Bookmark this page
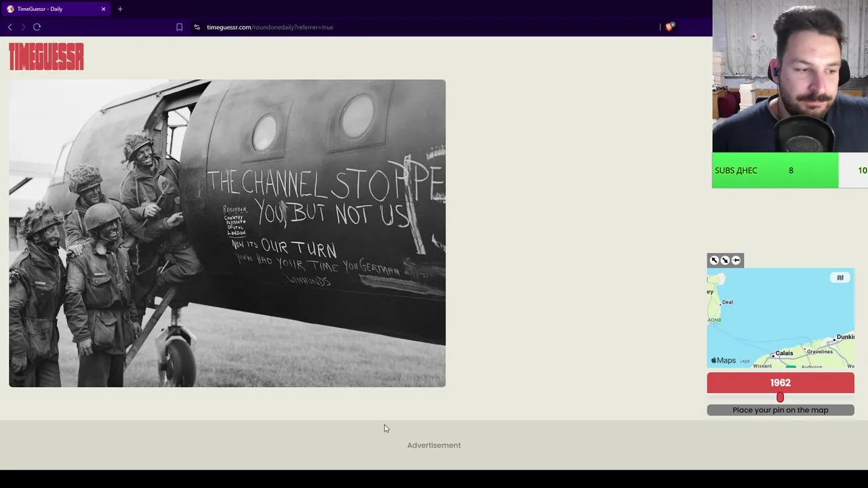The image size is (868, 488). [x=179, y=27]
